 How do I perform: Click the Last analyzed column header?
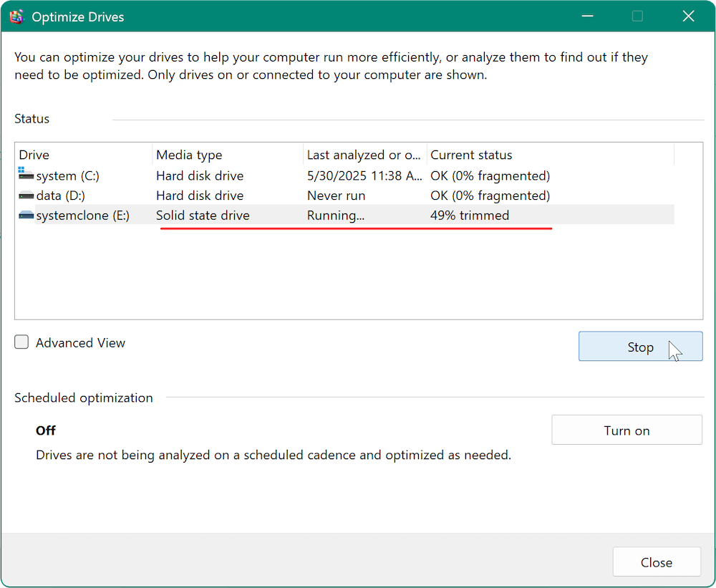pos(364,155)
